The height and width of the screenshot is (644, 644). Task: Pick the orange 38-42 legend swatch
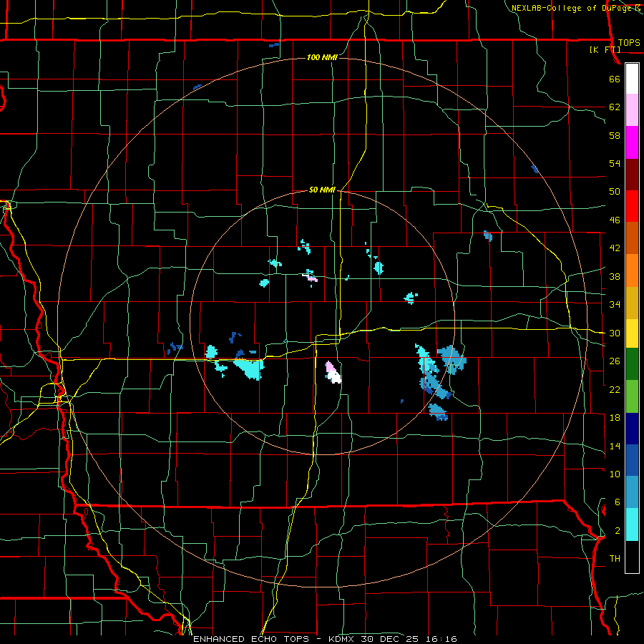[632, 270]
